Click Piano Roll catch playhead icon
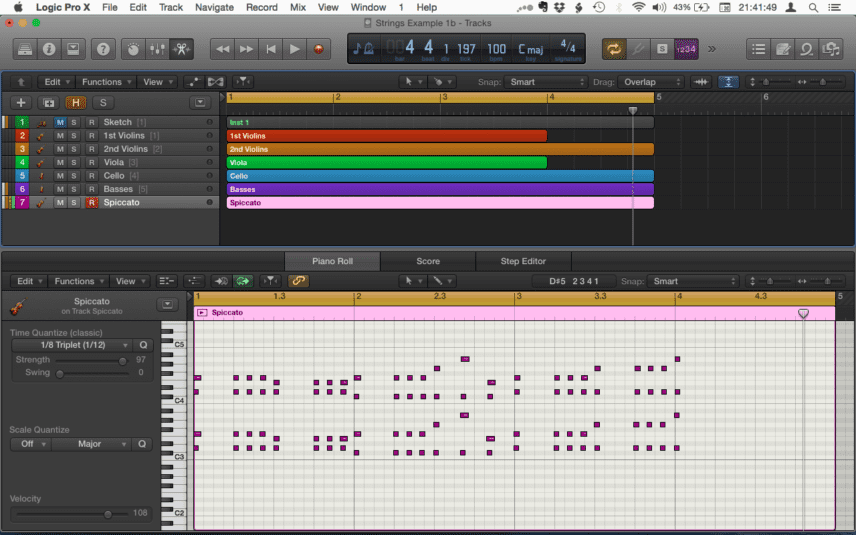The image size is (856, 535). point(270,281)
